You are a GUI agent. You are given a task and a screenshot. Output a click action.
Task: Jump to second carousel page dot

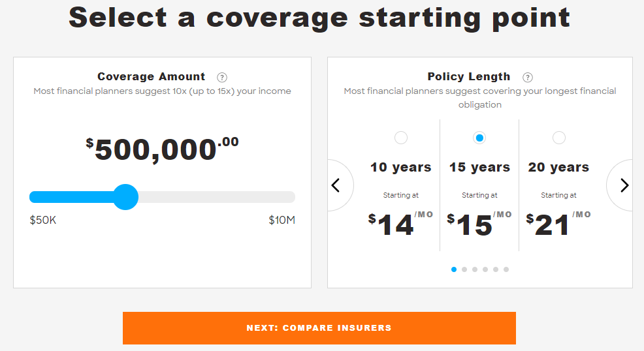464,269
